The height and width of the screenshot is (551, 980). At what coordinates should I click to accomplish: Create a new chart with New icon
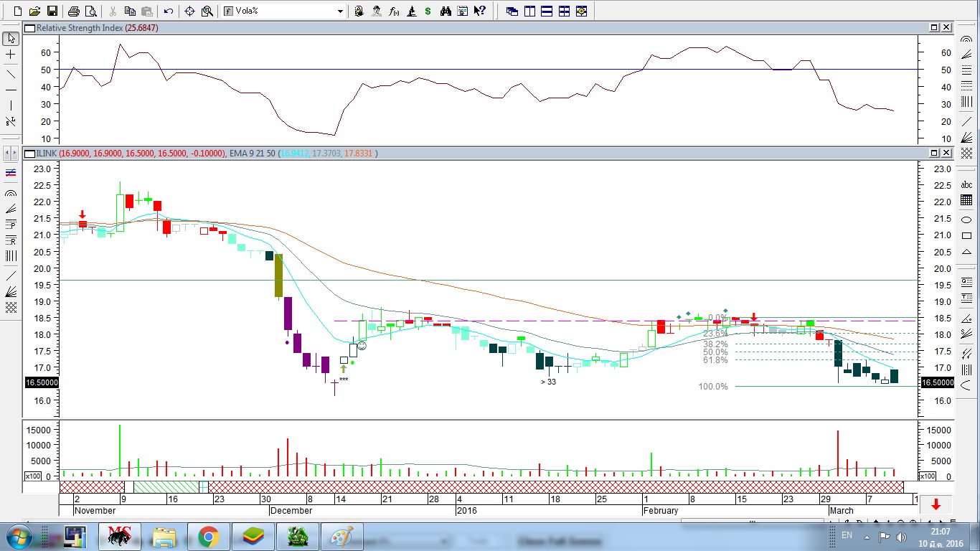coord(18,11)
